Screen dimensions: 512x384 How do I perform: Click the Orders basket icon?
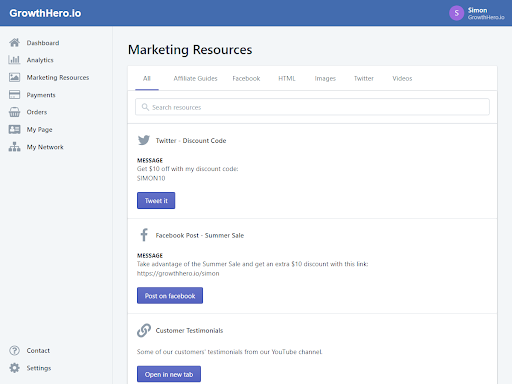tap(14, 112)
